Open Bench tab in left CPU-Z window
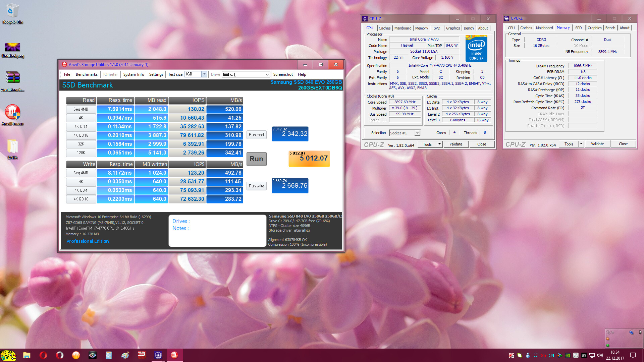The width and height of the screenshot is (644, 362). (x=469, y=28)
